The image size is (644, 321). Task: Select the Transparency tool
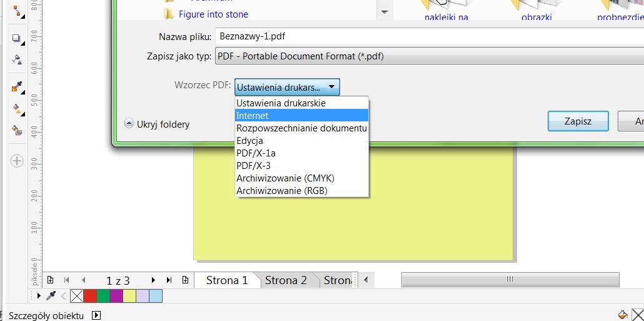pyautogui.click(x=17, y=61)
